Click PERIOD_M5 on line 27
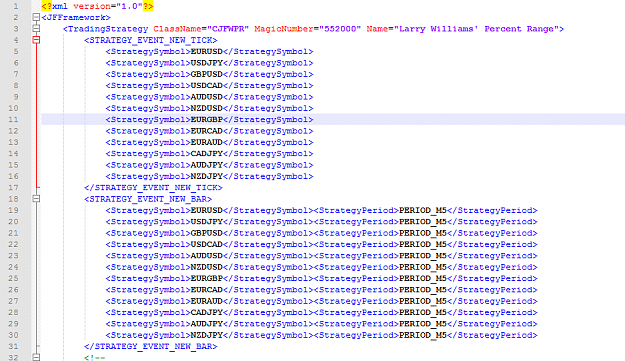Viewport: 625px width, 361px height. pos(423,301)
